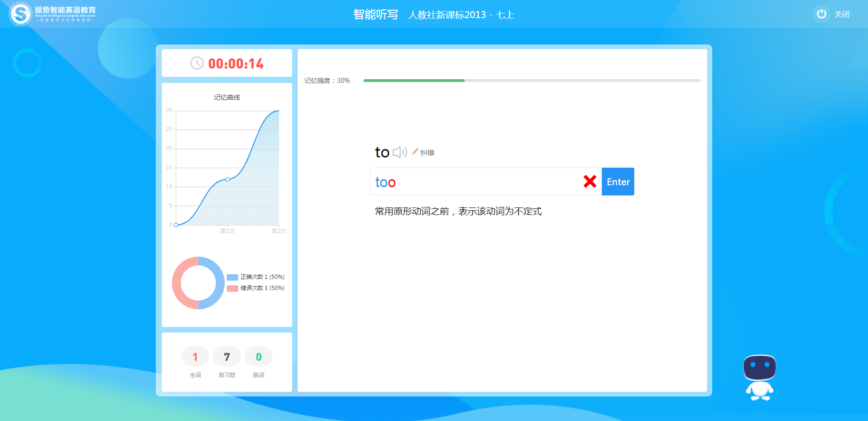Click the 第2次 axis label

point(279,231)
